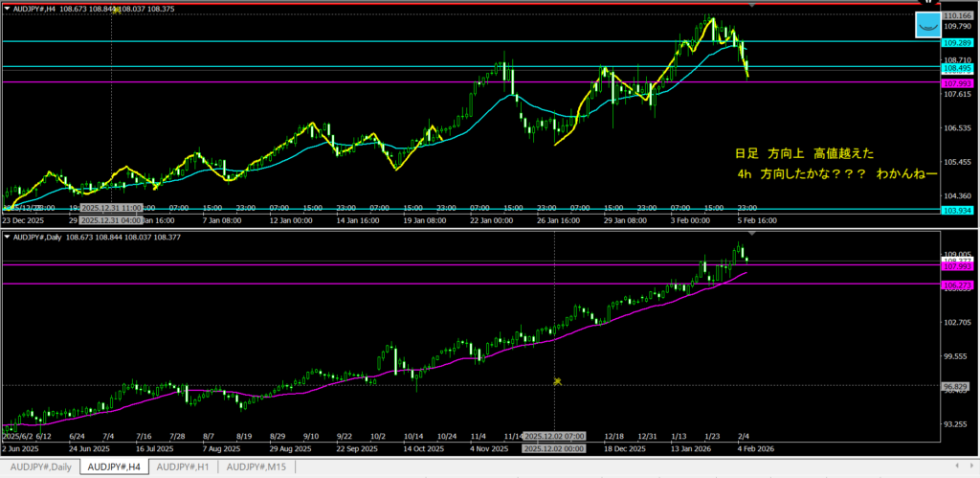Click the magenta 107.993 label on the H4 chart

[x=958, y=82]
